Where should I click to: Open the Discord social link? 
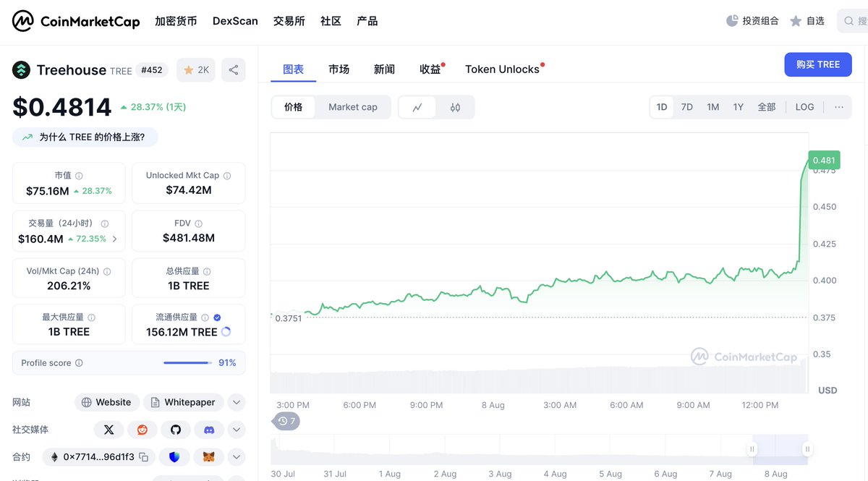coord(209,430)
